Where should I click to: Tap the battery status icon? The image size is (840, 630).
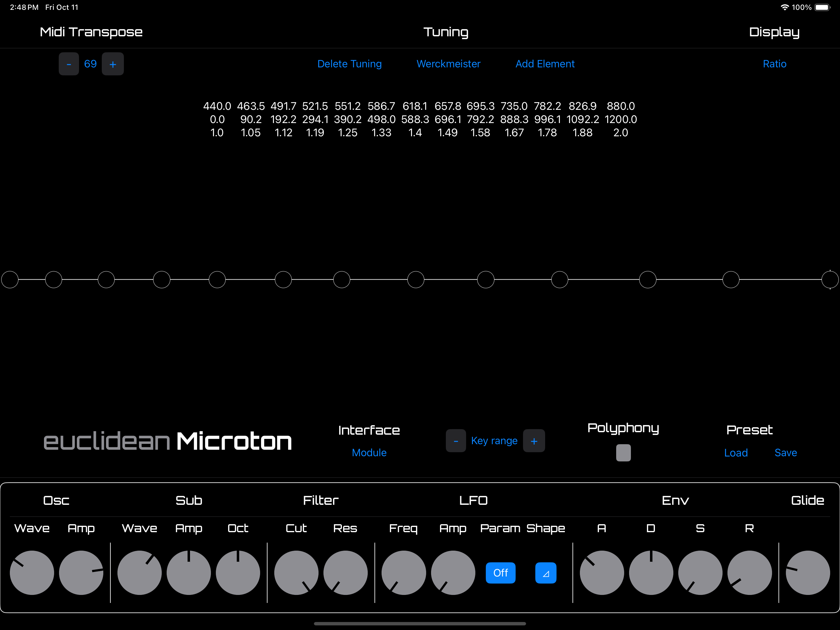pyautogui.click(x=823, y=7)
